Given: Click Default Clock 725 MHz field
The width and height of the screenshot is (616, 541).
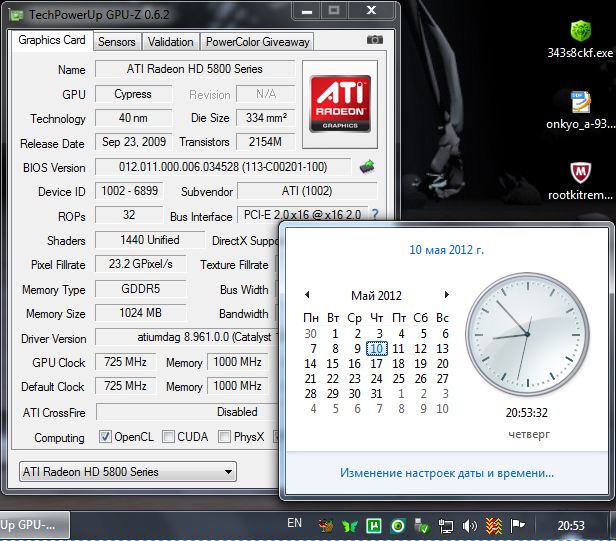Looking at the screenshot, I should coord(125,386).
